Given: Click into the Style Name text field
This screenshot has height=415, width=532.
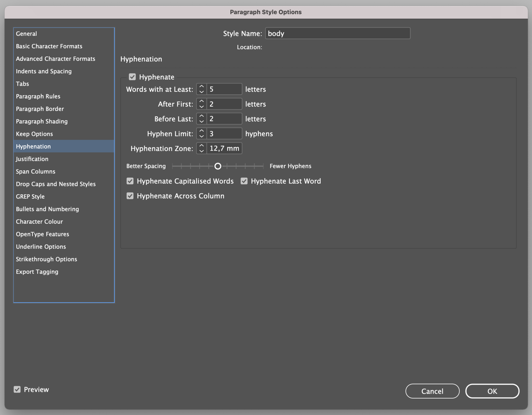Looking at the screenshot, I should (338, 34).
